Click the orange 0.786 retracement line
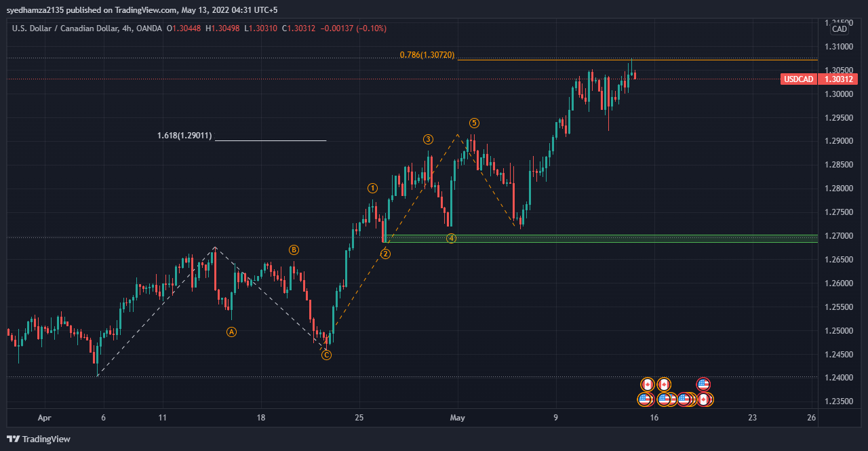This screenshot has width=868, height=451. pos(637,60)
